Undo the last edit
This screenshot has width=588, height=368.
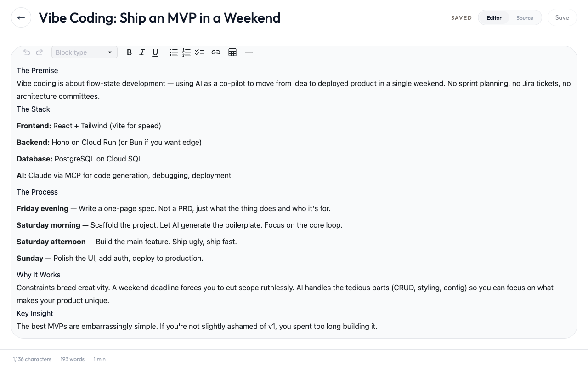pyautogui.click(x=27, y=52)
